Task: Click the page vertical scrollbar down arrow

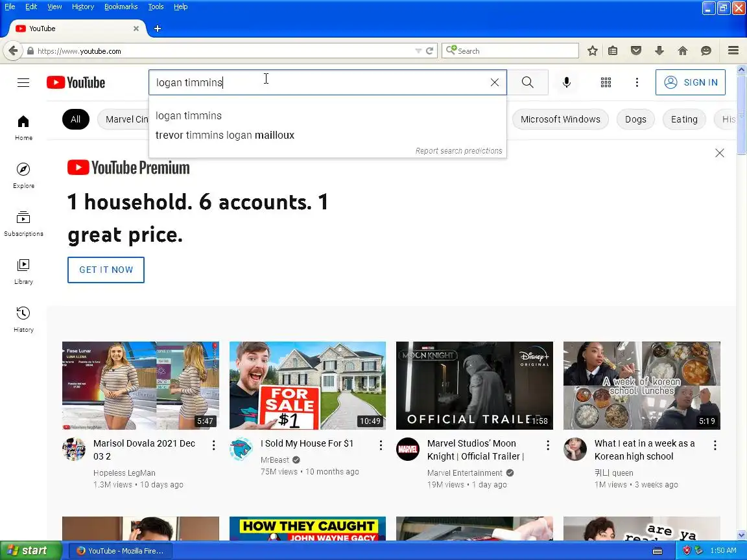Action: pyautogui.click(x=741, y=536)
